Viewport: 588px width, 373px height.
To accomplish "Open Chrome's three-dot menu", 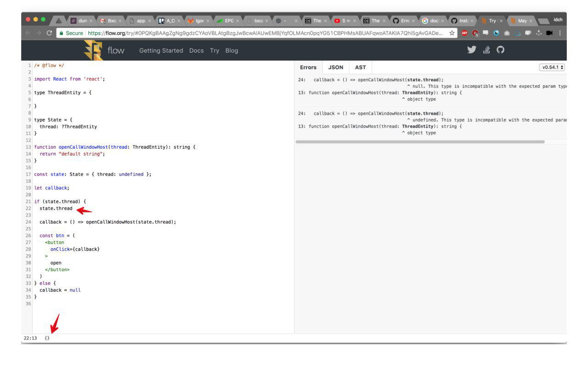I will 560,33.
